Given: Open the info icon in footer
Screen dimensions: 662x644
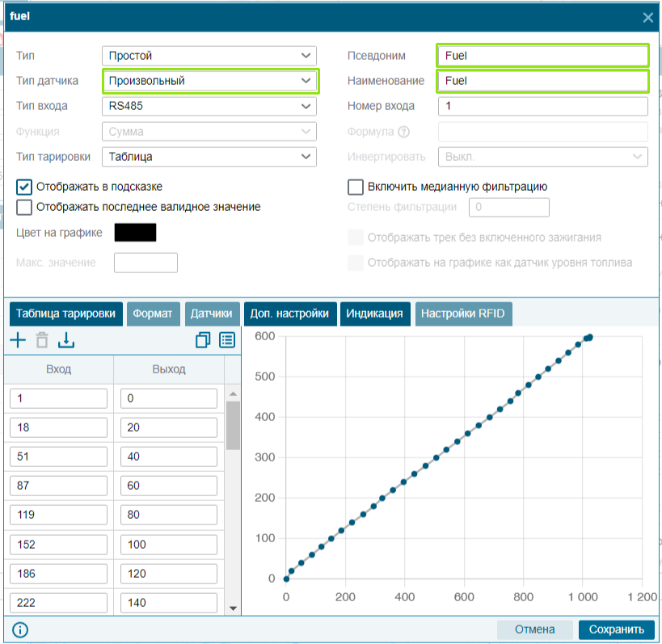Looking at the screenshot, I should pos(20,629).
